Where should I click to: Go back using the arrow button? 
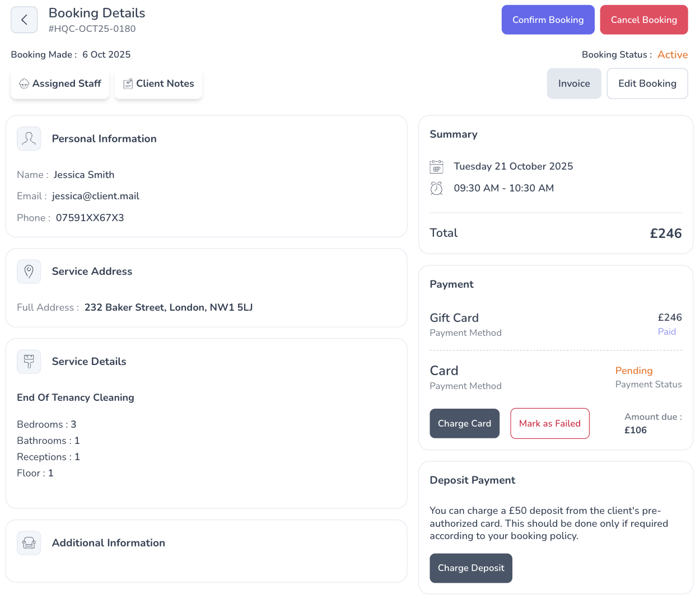pyautogui.click(x=24, y=20)
